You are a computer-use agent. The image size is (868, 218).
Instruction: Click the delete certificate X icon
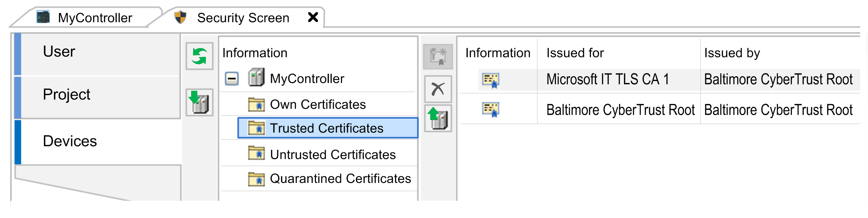pos(438,89)
